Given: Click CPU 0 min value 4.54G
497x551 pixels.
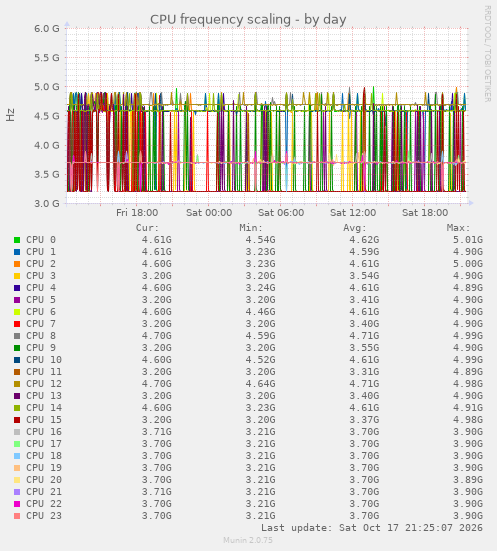Looking at the screenshot, I should 260,240.
